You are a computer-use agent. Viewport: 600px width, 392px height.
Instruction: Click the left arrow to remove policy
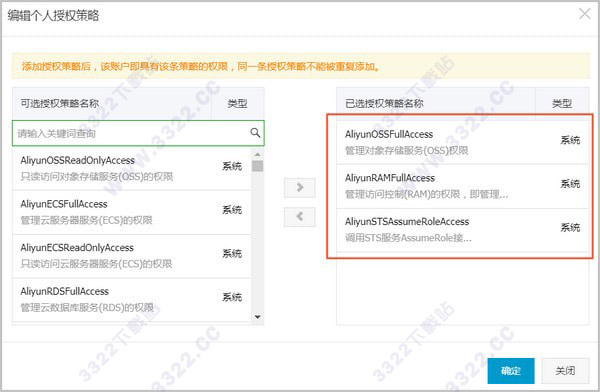click(300, 217)
